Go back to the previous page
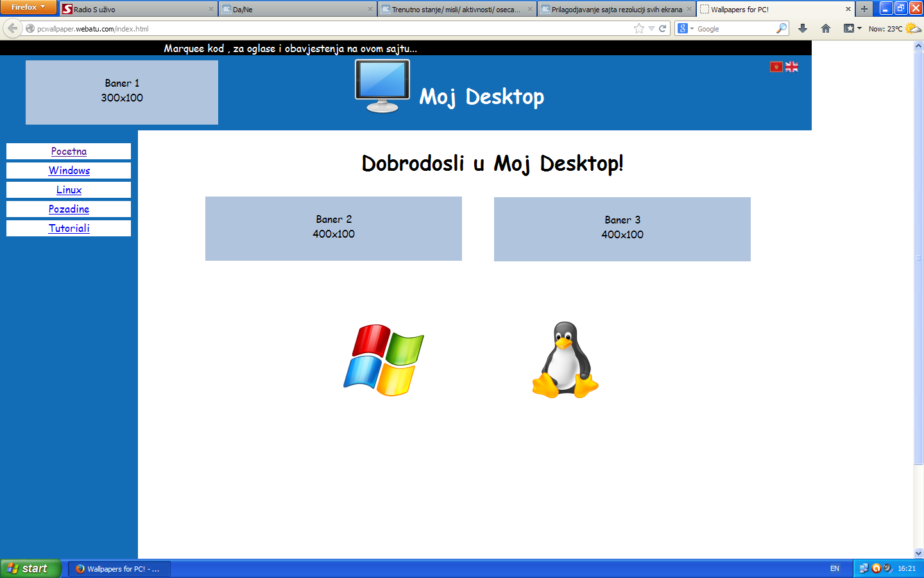Viewport: 924px width, 578px height. 12,28
